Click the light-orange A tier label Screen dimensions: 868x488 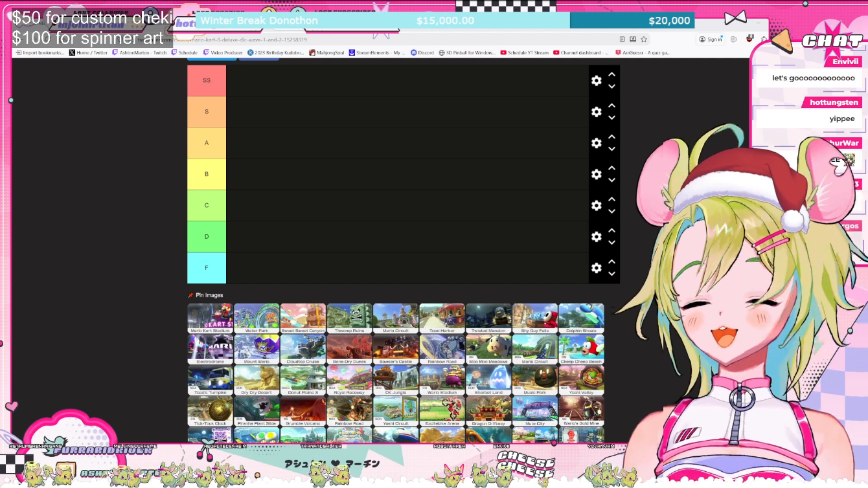coord(207,143)
